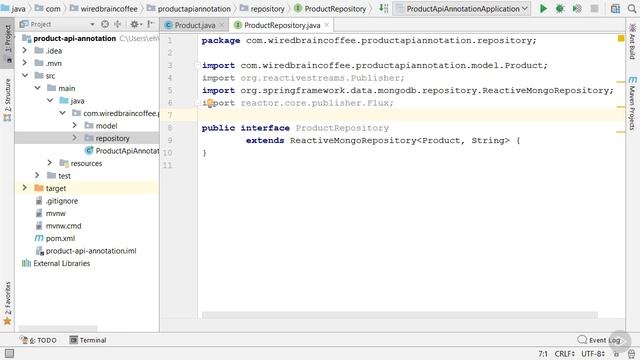Screen dimensions: 640x360
Task: Open the Ant Build side panel
Action: (x=632, y=42)
